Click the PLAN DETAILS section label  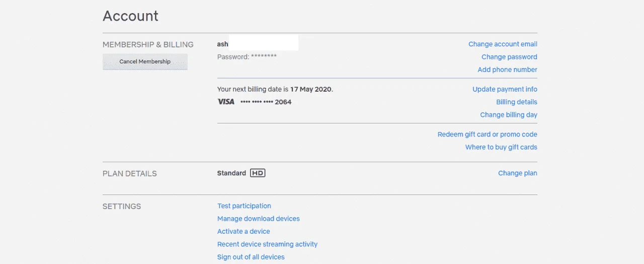[x=130, y=173]
